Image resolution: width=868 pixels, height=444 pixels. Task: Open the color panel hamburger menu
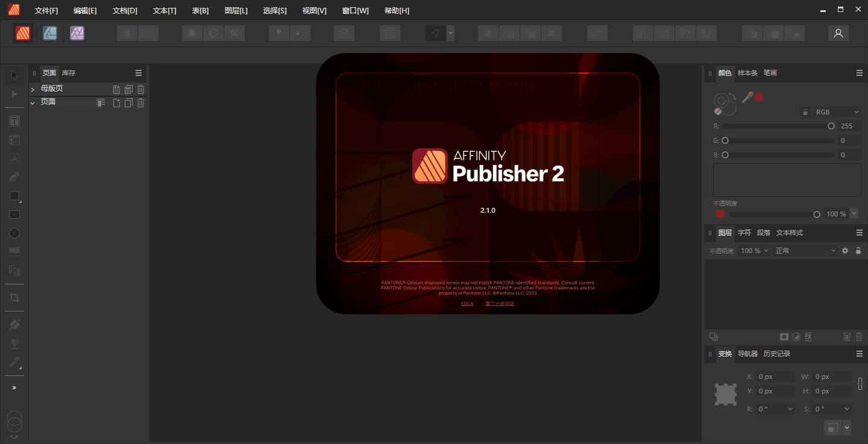(x=860, y=73)
